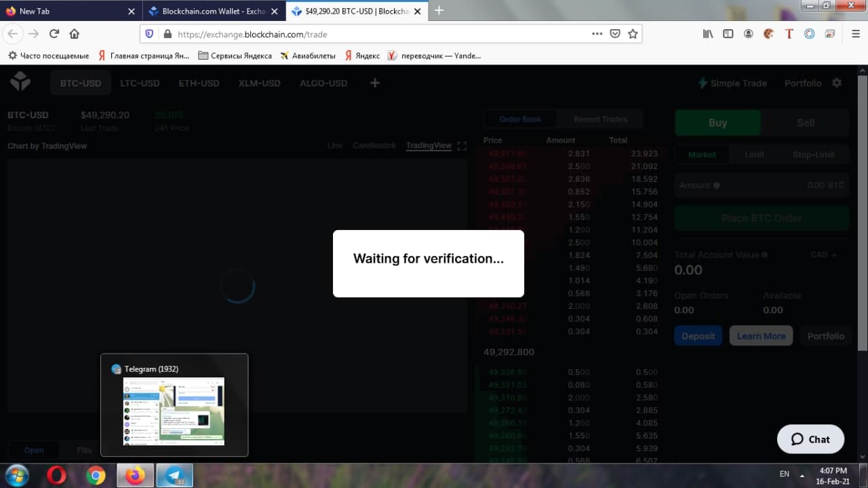The image size is (868, 488).
Task: Switch chart to Candlestick view
Action: 374,145
